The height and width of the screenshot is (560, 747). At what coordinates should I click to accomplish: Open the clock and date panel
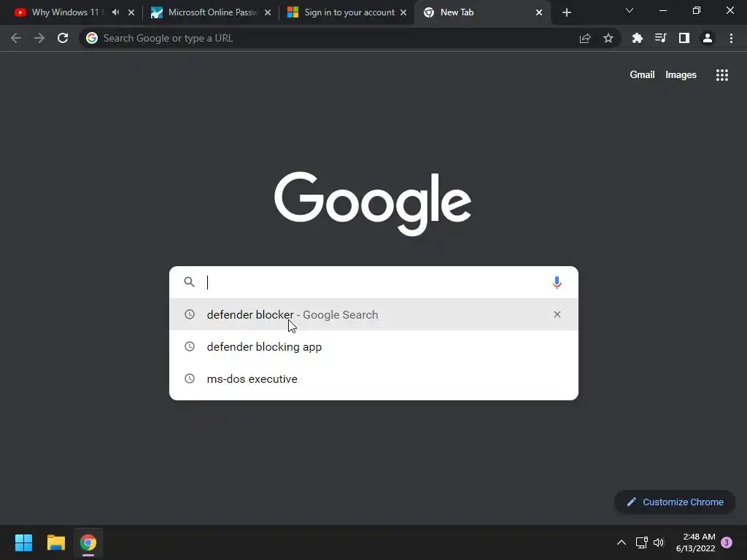click(x=695, y=542)
